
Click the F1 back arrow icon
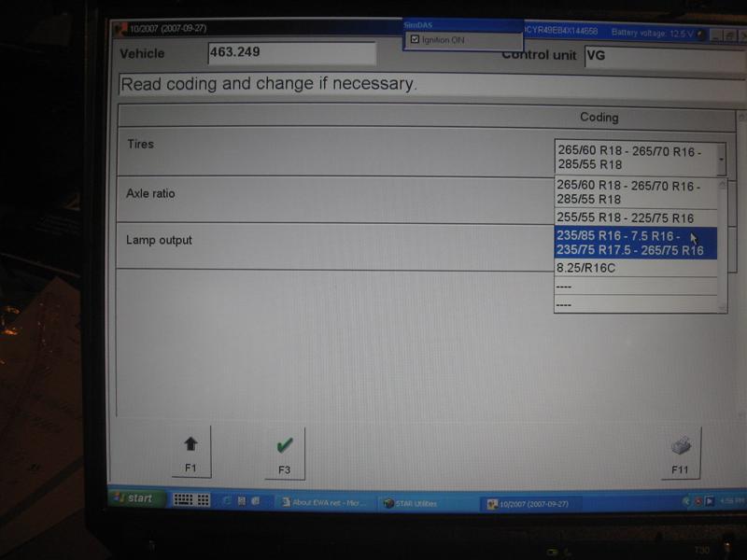point(190,451)
